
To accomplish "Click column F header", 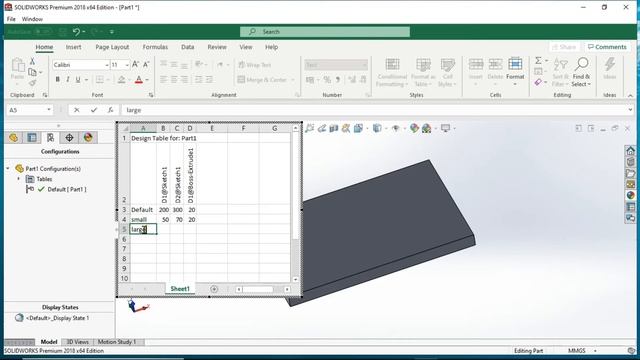I will (x=243, y=128).
